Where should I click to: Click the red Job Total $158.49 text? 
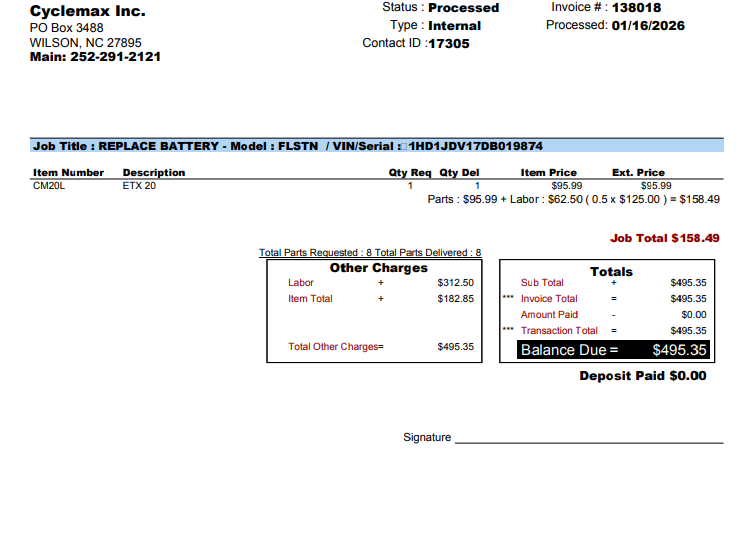tap(665, 239)
